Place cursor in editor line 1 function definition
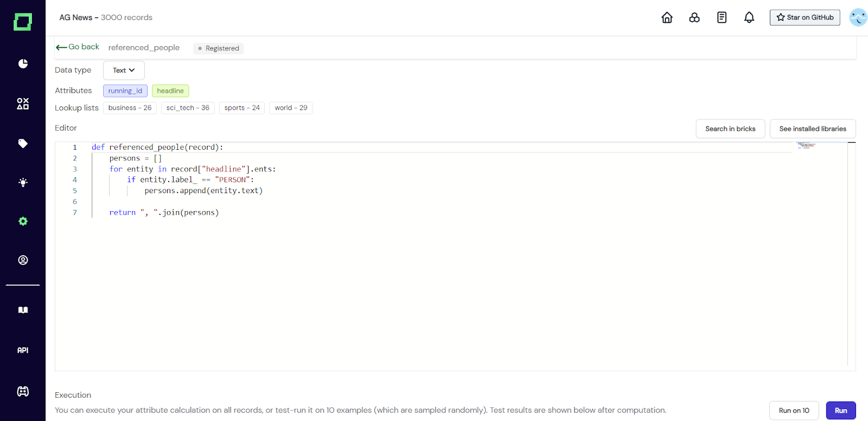The image size is (868, 421). click(x=157, y=147)
